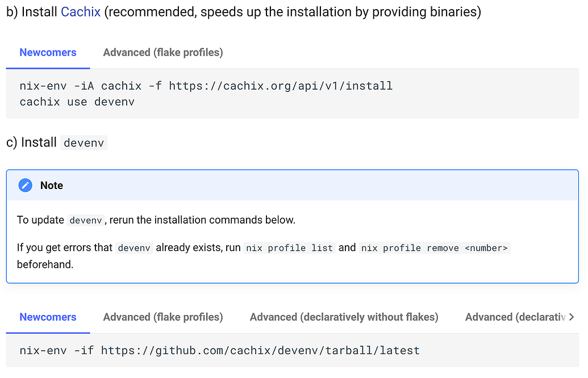Click the Note title label
The image size is (588, 378).
(52, 186)
